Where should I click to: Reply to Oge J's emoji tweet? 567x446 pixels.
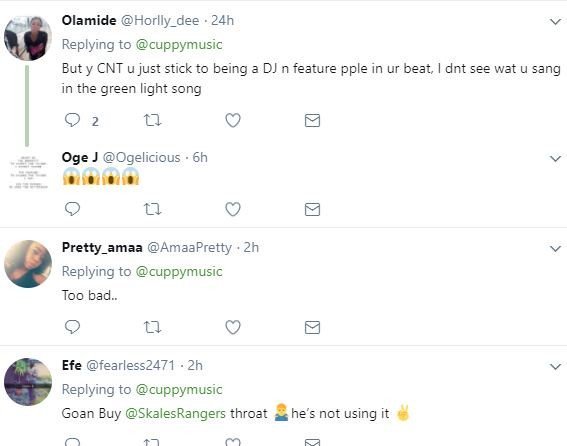tap(72, 209)
